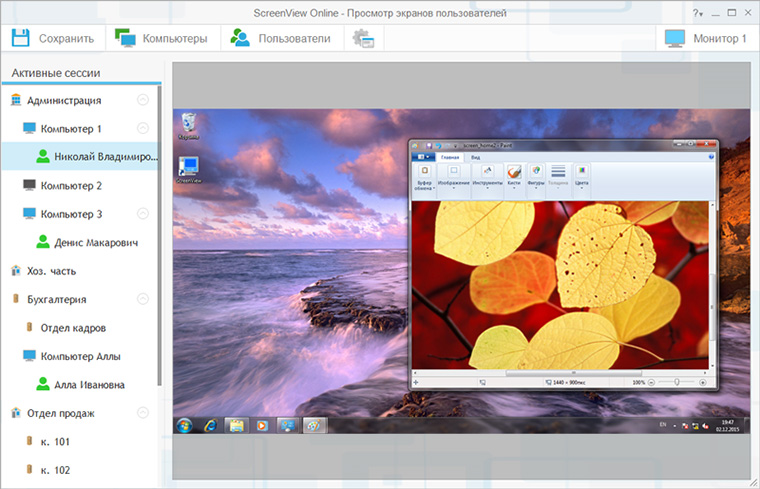Open Толщина line thickness in Paint
Screen dimensions: 760x489
pyautogui.click(x=558, y=176)
